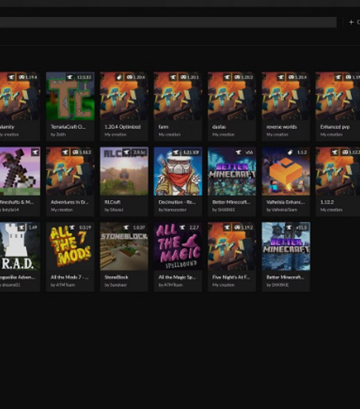Click the anvil icon on reverse worlds profile
The height and width of the screenshot is (409, 360).
(x=281, y=77)
